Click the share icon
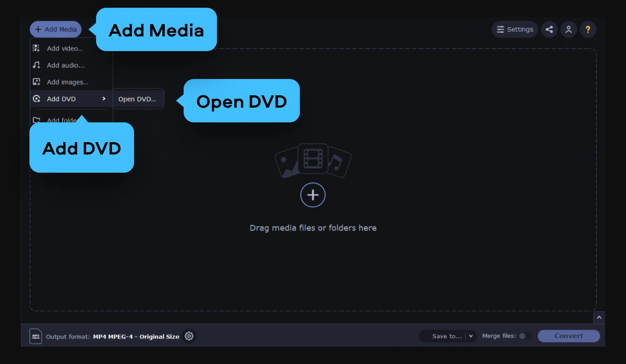This screenshot has height=364, width=626. (x=549, y=29)
